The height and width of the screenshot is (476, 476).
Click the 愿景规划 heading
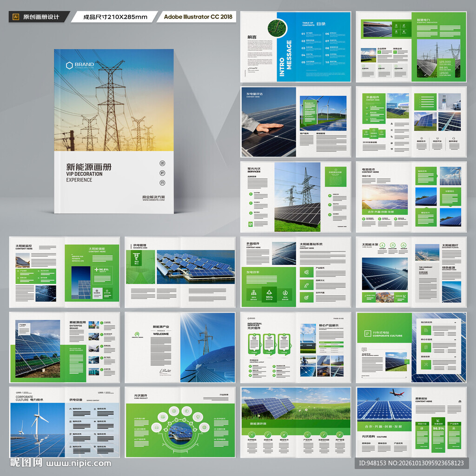421,398
